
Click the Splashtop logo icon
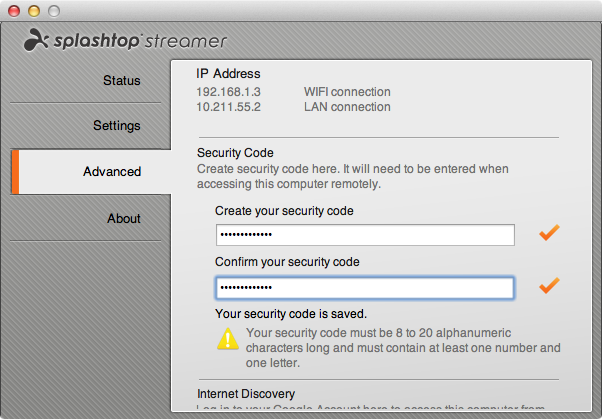(x=36, y=40)
